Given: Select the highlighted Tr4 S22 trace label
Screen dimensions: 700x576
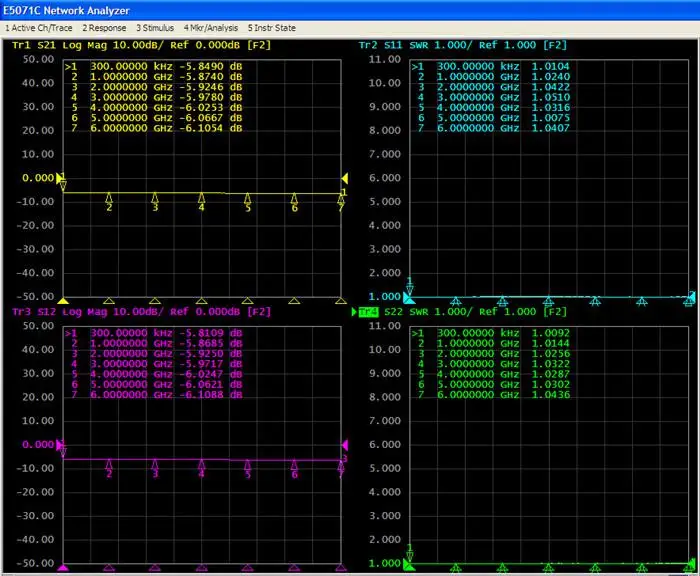Looking at the screenshot, I should click(368, 312).
